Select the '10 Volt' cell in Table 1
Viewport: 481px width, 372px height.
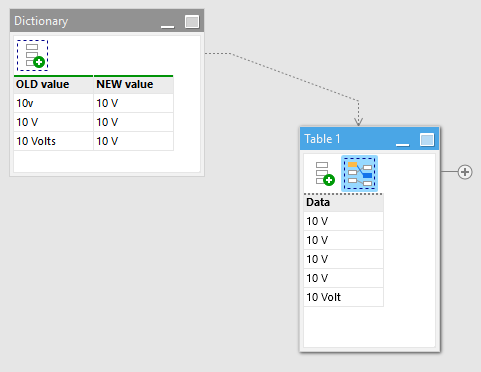pos(343,297)
